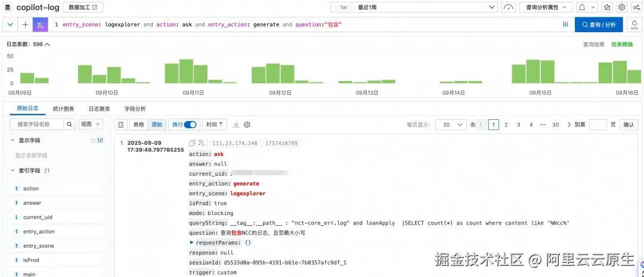Screen dimensions: 644x277
Task: Switch to the 日志聚类 tab
Action: (x=100, y=109)
